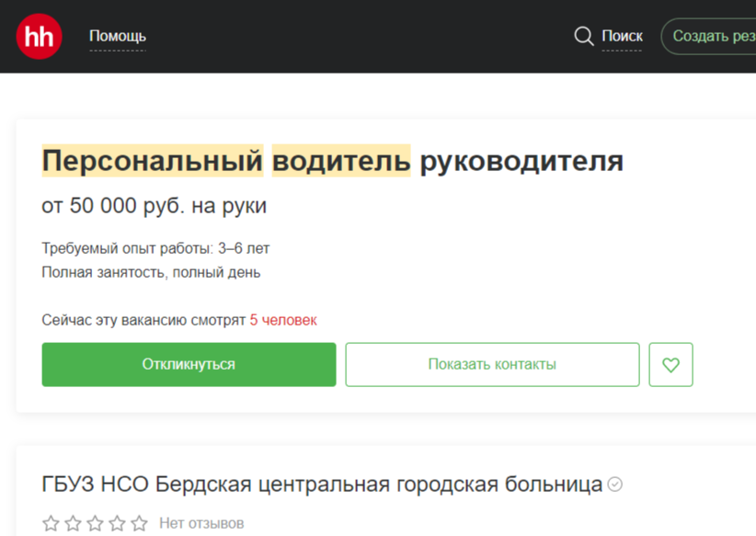The height and width of the screenshot is (536, 756).
Task: Click the search magnifier icon
Action: tap(583, 36)
